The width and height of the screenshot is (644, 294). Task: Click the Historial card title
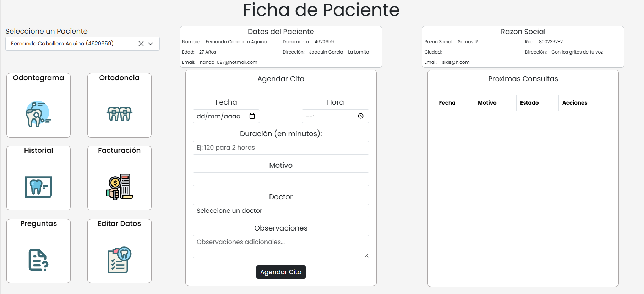(38, 150)
